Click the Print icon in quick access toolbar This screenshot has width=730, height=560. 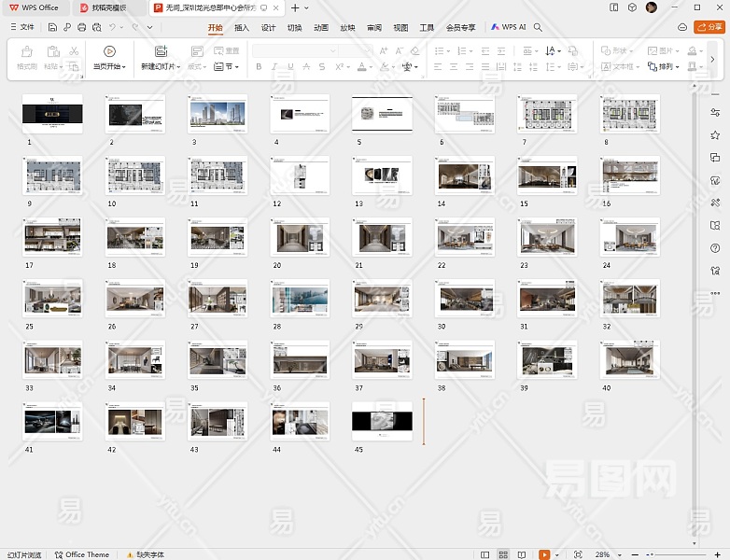click(82, 28)
